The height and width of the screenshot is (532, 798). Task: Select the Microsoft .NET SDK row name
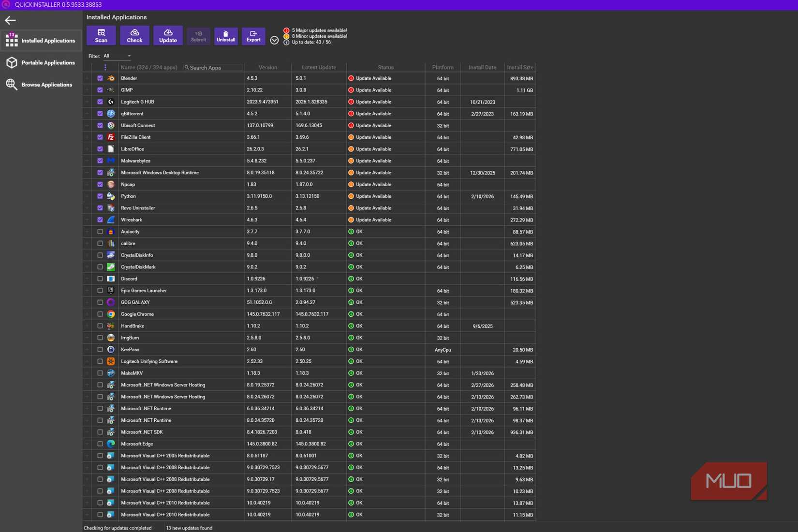[x=142, y=432]
